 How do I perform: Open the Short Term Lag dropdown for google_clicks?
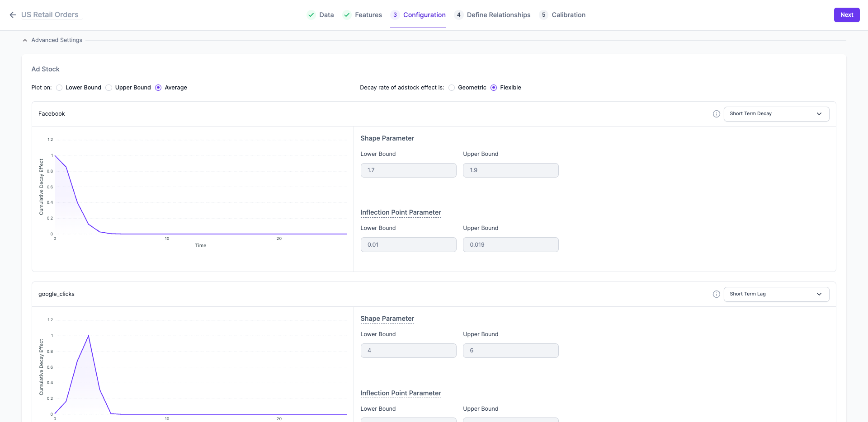point(776,294)
